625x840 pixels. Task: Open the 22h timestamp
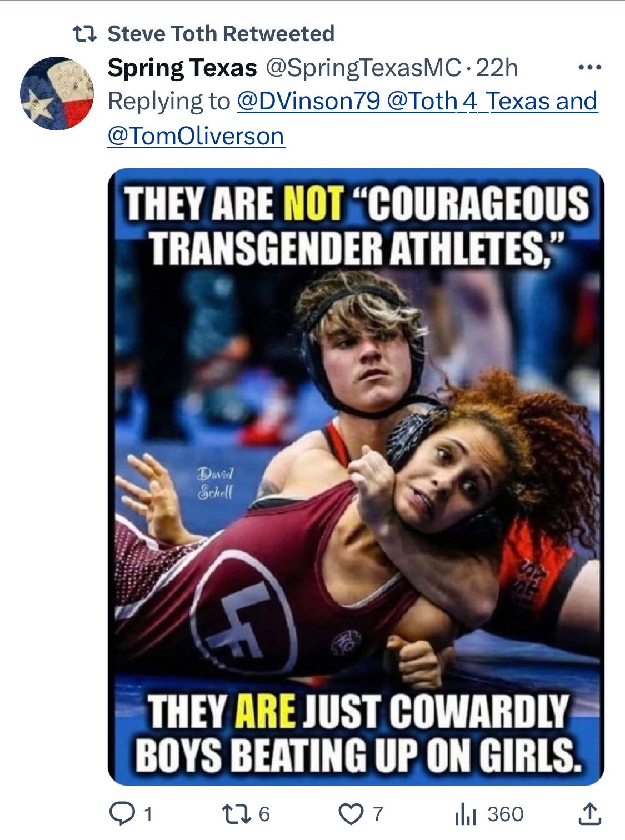click(497, 68)
